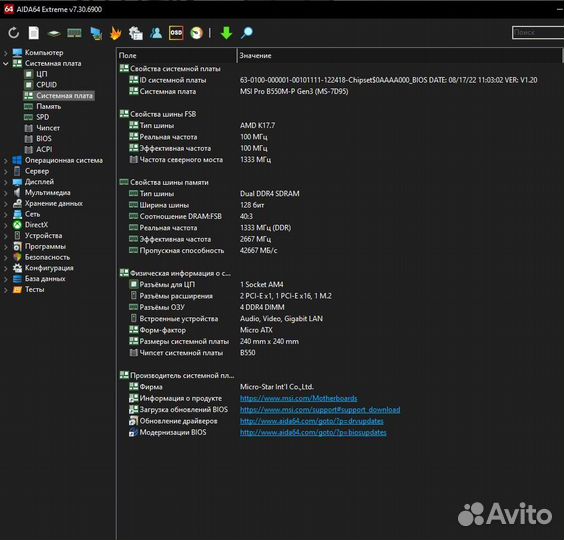Click the Поле column header
Screen dimensions: 564x540
pos(176,56)
